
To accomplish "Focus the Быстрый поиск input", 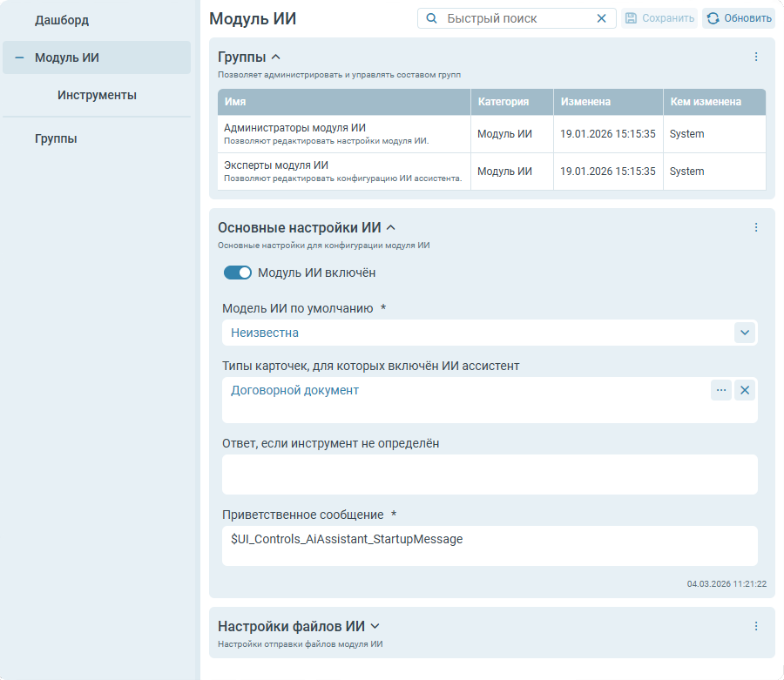I will click(517, 18).
